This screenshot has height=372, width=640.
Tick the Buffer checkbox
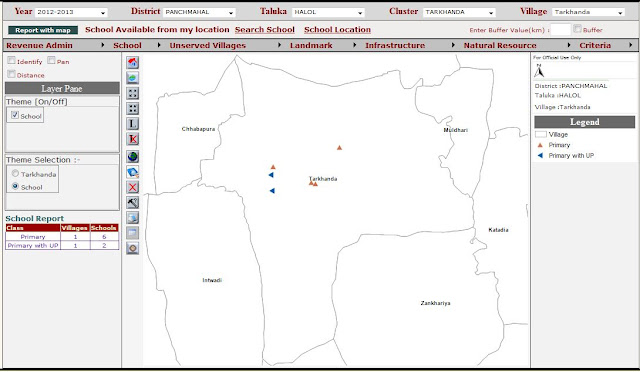coord(577,29)
